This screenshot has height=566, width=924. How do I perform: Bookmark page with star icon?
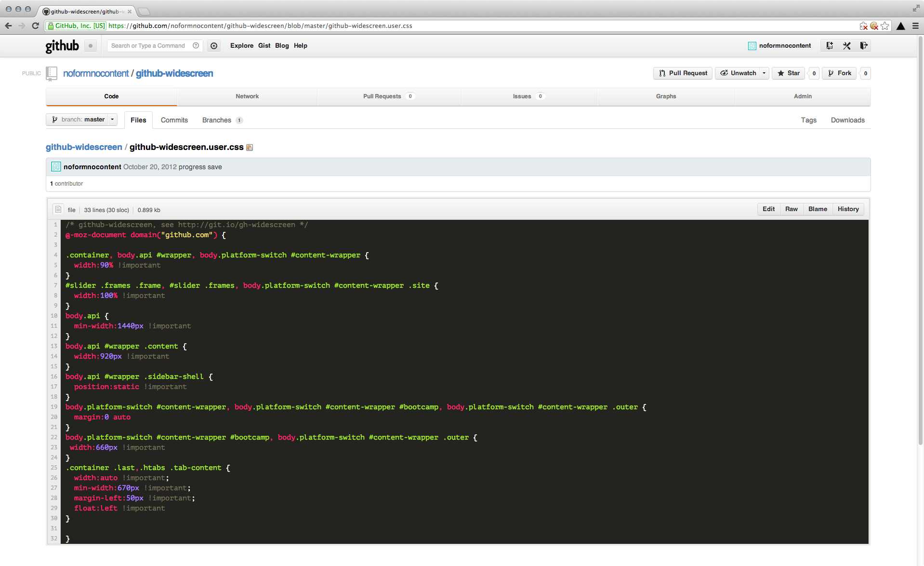click(884, 26)
